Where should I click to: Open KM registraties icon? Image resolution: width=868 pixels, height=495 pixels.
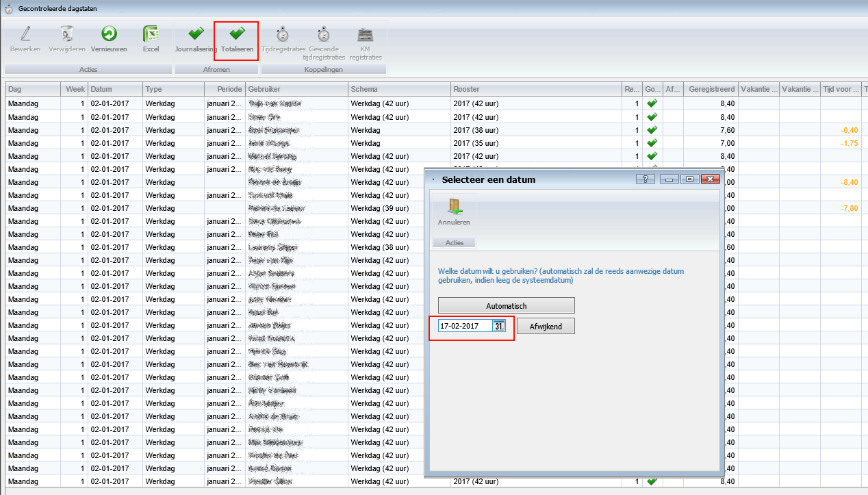366,34
